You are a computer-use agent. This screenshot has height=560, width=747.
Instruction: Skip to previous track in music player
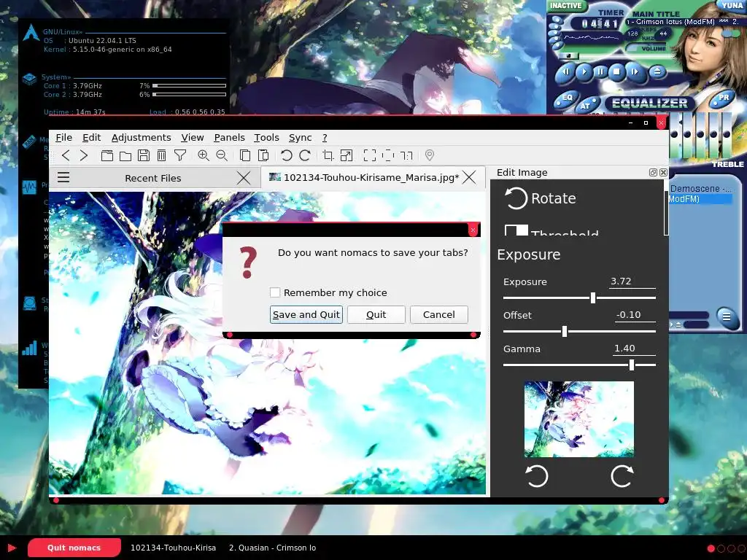pos(566,72)
